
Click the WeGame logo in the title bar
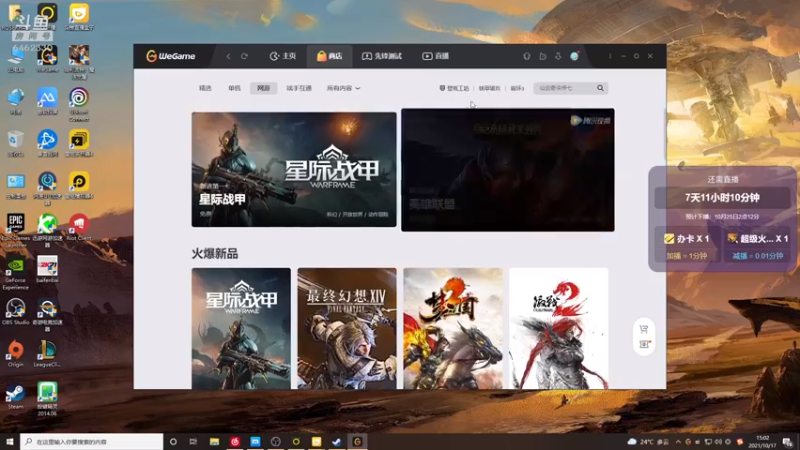pyautogui.click(x=170, y=56)
